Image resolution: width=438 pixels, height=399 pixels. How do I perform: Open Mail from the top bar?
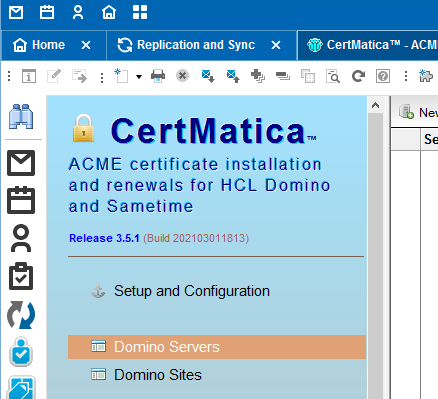(x=16, y=13)
